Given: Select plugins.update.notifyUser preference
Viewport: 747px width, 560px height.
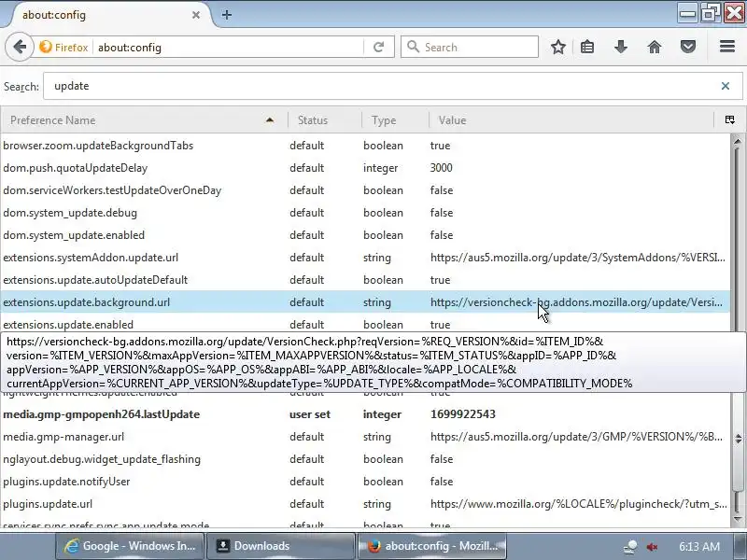Looking at the screenshot, I should [365, 481].
